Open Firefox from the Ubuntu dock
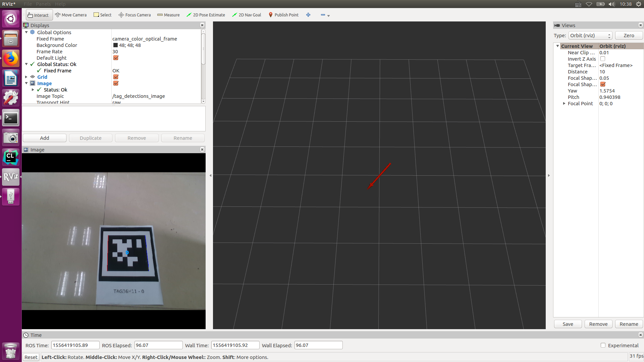This screenshot has height=362, width=644. point(11,59)
